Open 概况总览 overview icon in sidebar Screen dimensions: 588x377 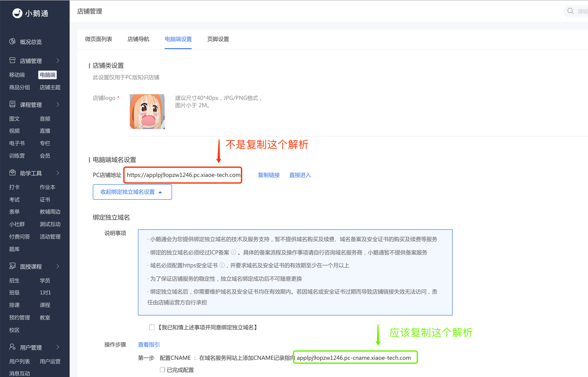[x=12, y=41]
